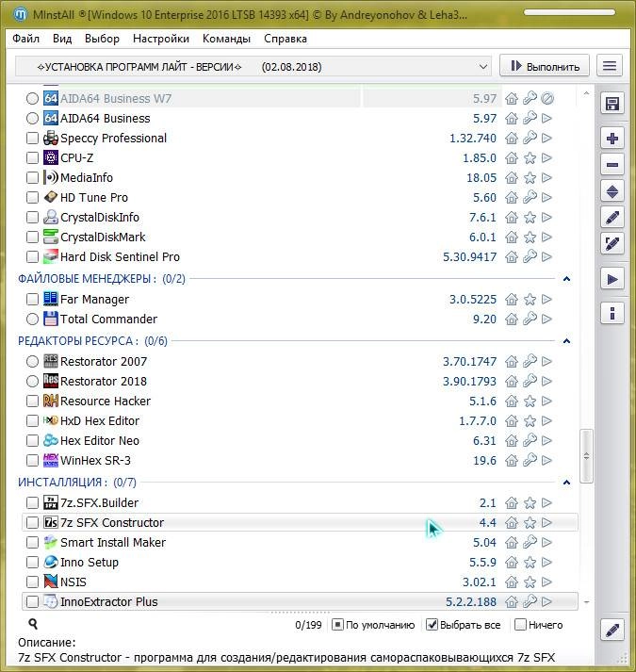Enable the Ничего checkbox
Viewport: 636px width, 672px height.
[520, 625]
